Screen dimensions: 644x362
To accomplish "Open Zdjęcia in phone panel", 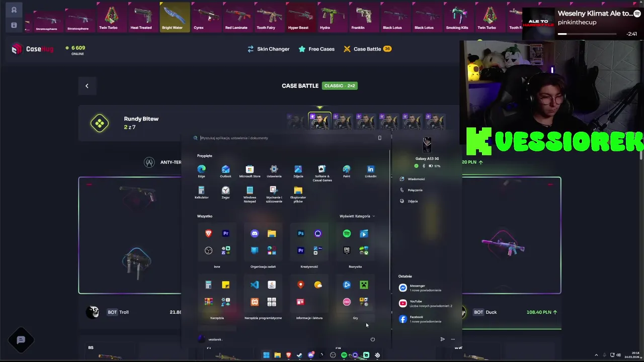I will point(409,201).
